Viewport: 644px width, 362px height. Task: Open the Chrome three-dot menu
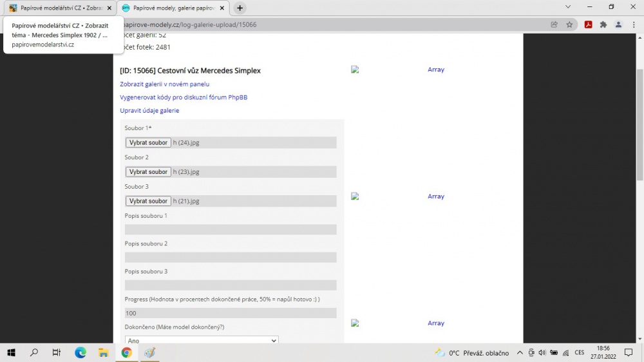(x=634, y=24)
